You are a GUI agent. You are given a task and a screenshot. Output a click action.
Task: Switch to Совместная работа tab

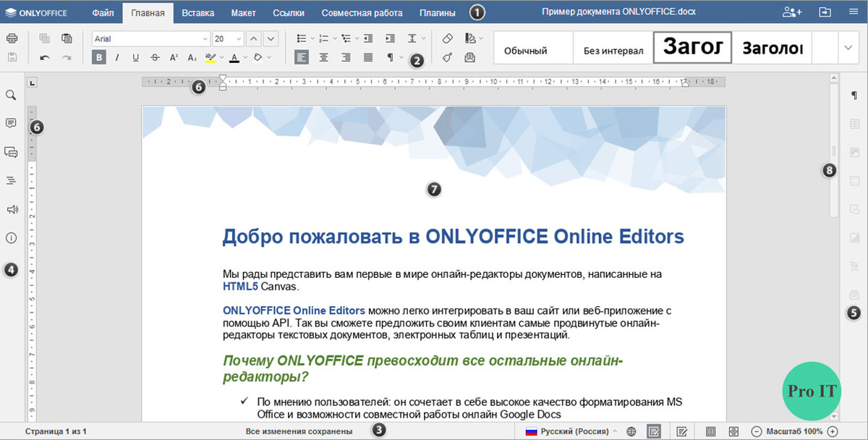[362, 13]
